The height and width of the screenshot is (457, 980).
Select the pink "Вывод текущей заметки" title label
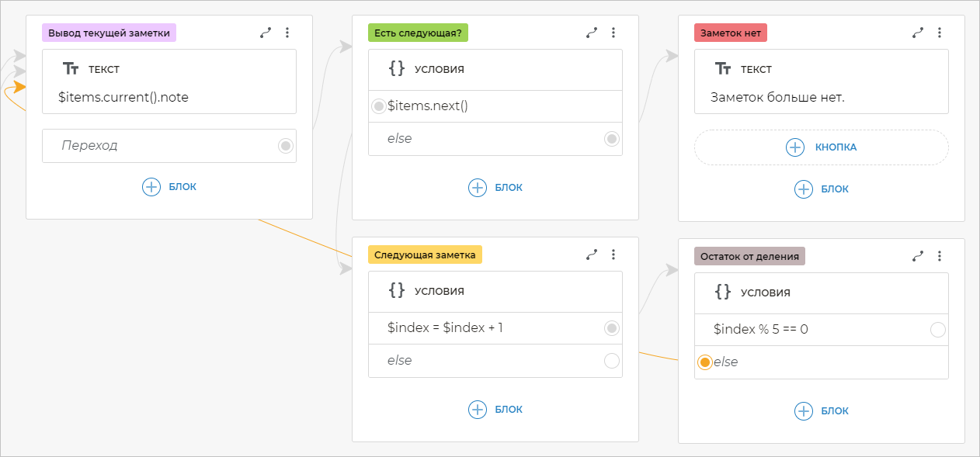(x=109, y=33)
